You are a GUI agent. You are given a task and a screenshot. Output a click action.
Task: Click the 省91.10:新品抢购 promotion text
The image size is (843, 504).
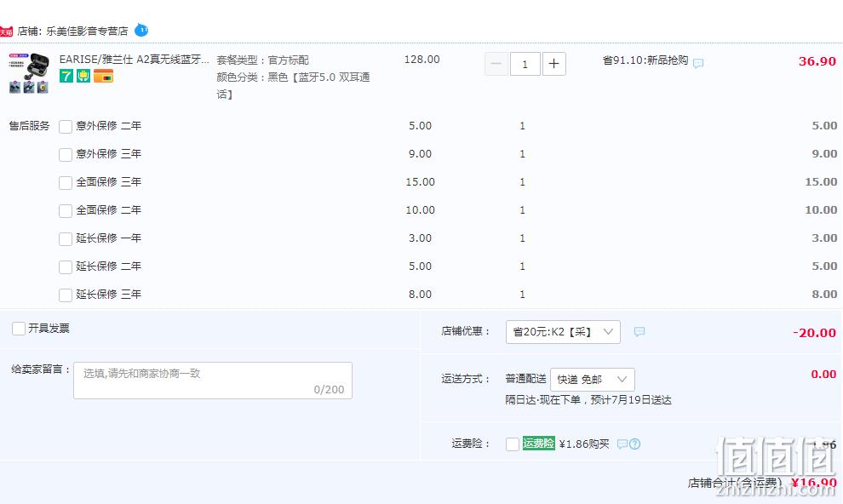tap(645, 60)
